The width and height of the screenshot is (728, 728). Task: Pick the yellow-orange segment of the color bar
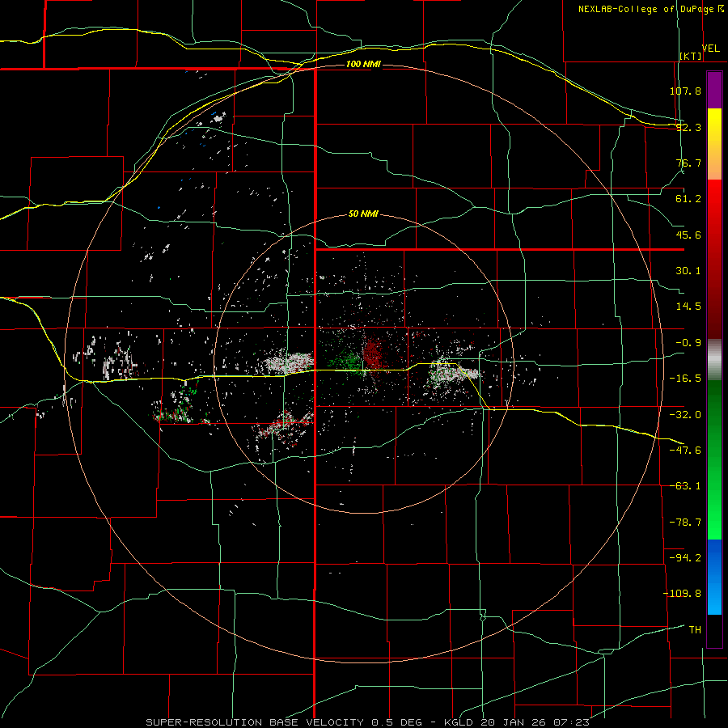click(x=714, y=144)
